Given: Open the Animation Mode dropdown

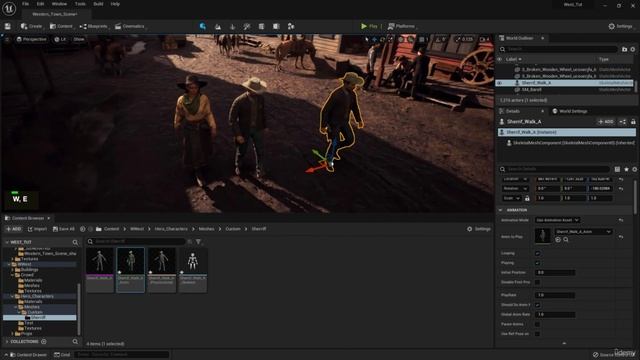Looking at the screenshot, I should [557, 220].
